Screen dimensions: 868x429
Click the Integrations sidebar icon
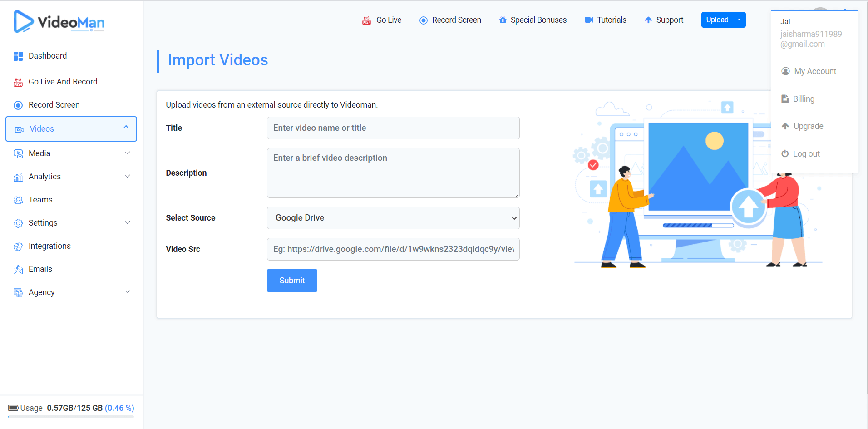point(18,246)
